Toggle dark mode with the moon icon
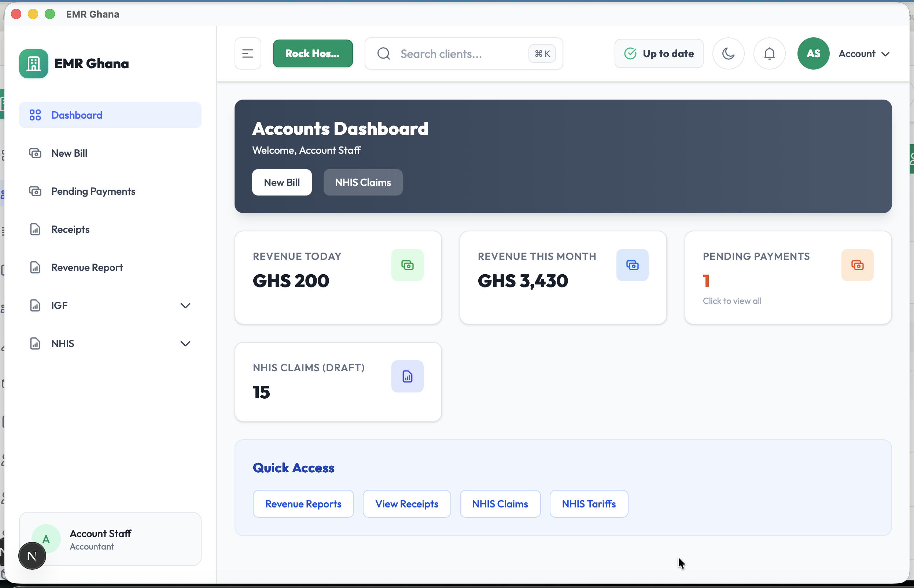The image size is (914, 588). click(x=728, y=53)
